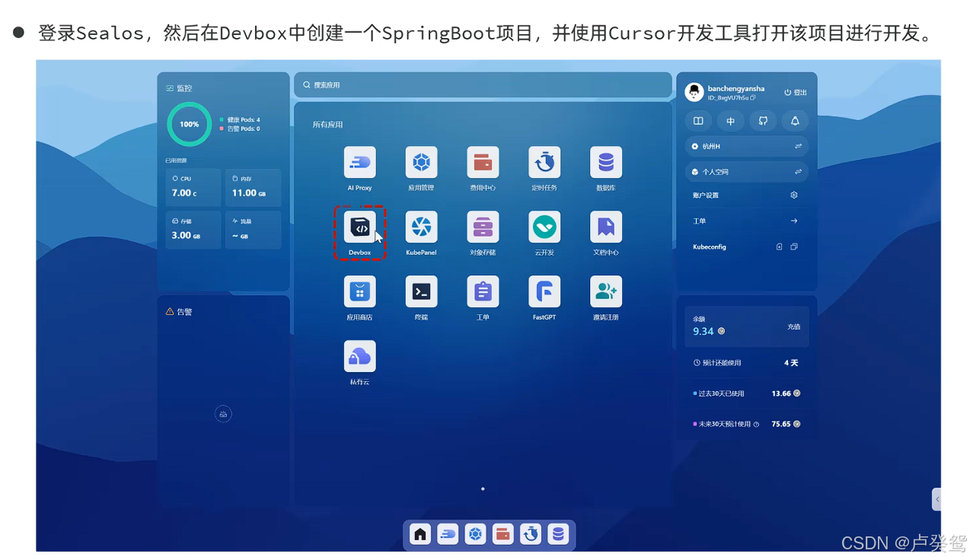Log out with 登出 button
Image resolution: width=970 pixels, height=560 pixels.
pos(796,92)
